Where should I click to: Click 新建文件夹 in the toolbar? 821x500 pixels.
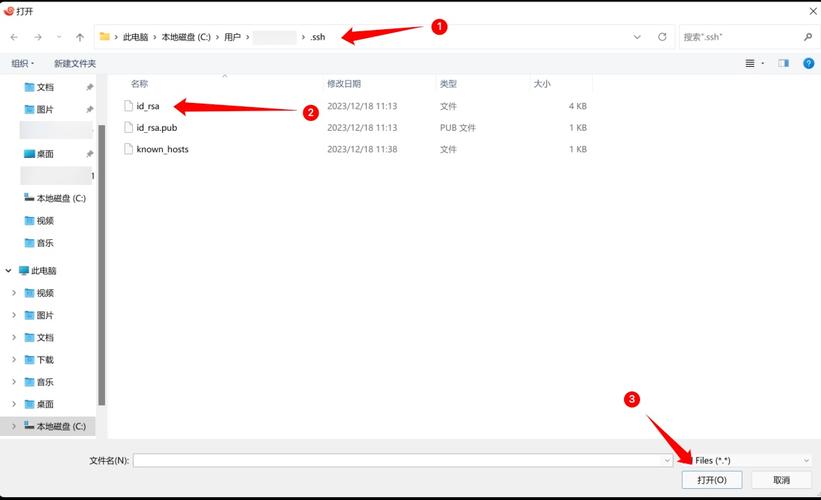[75, 63]
